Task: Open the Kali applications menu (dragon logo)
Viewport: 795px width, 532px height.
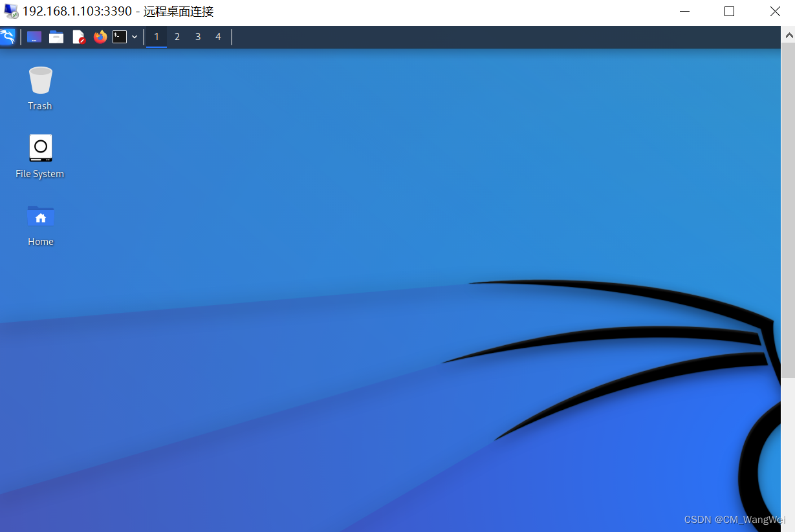Action: (8, 37)
